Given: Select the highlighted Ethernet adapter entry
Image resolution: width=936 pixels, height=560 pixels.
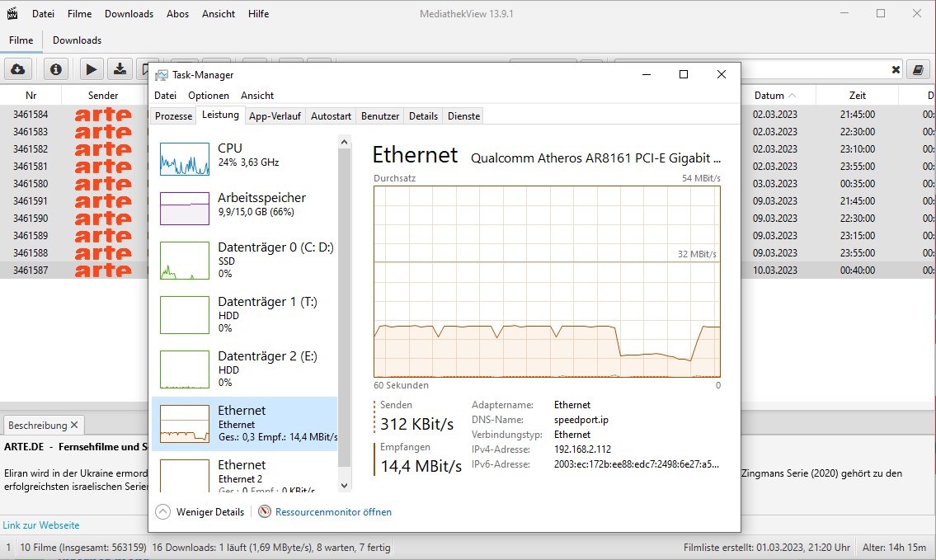Looking at the screenshot, I should click(x=244, y=424).
